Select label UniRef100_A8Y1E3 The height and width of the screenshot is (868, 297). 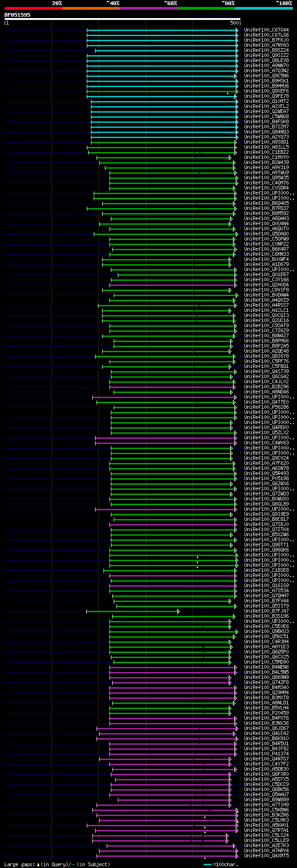(x=266, y=647)
